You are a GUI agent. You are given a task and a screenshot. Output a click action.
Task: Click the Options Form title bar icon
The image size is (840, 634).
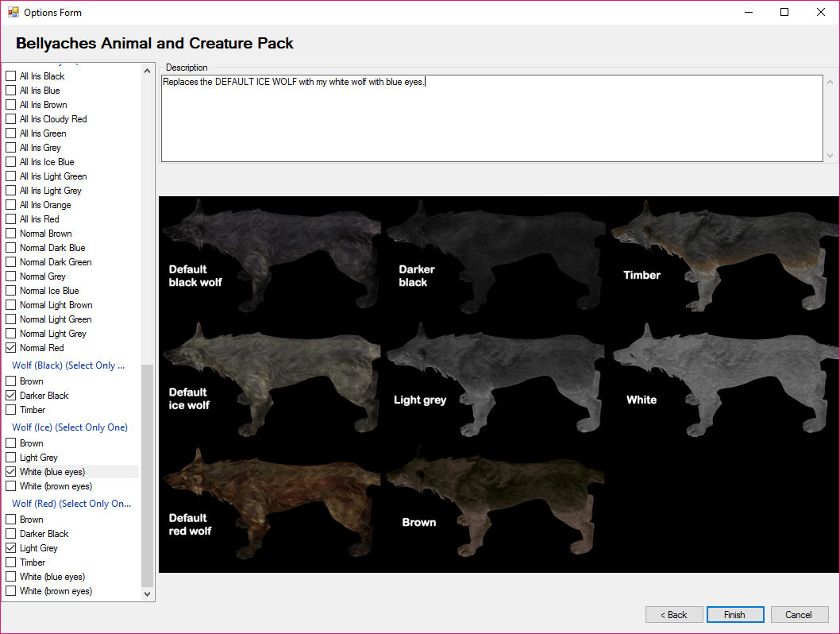point(13,12)
